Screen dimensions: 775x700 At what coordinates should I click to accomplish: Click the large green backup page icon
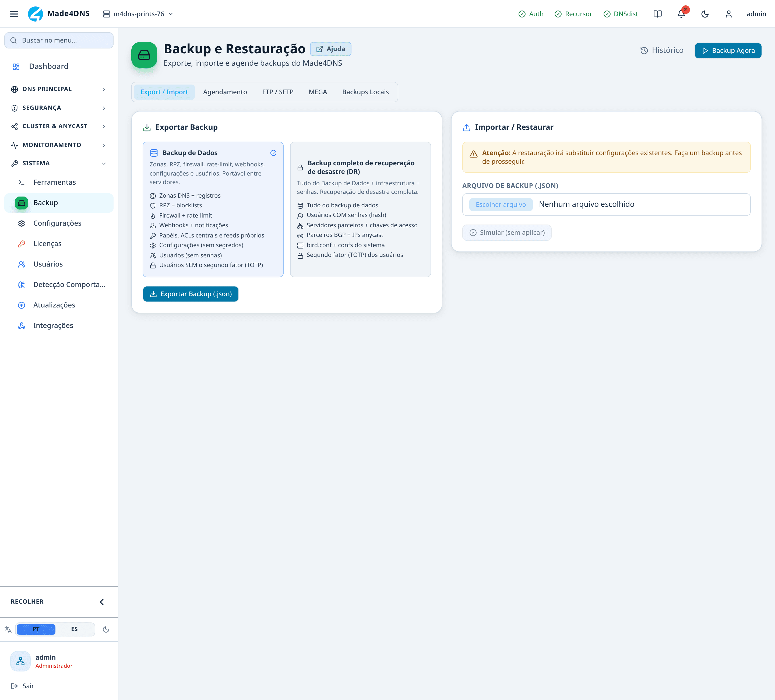click(144, 55)
